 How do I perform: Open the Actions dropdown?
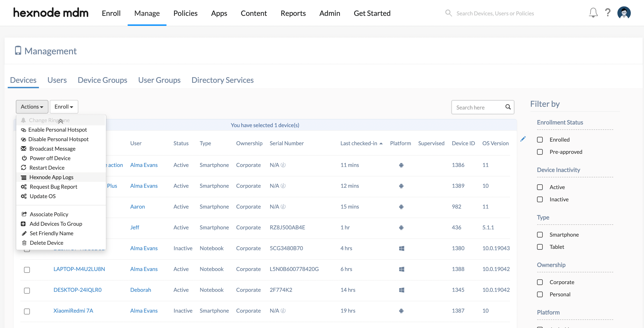point(32,107)
